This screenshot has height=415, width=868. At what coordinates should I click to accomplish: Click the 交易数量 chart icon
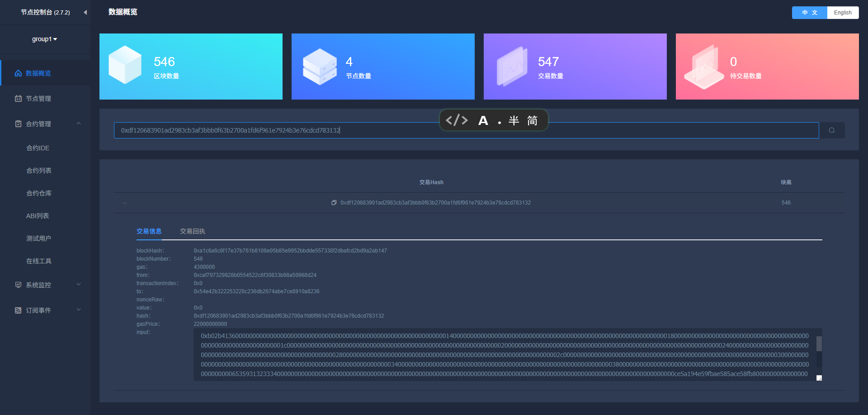pos(512,67)
